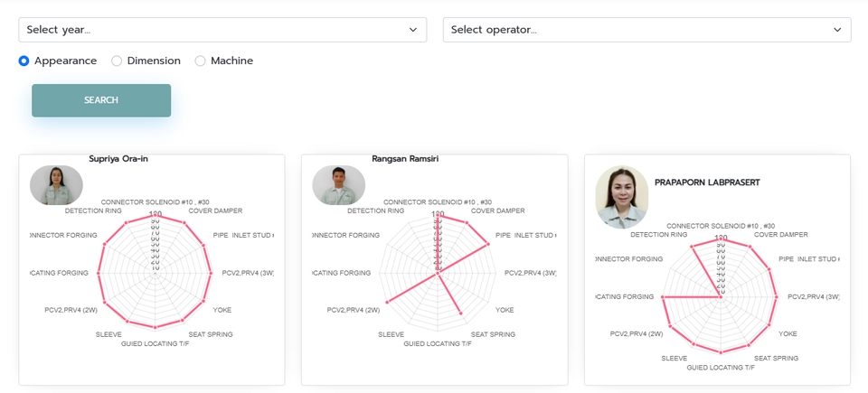868x393 pixels.
Task: Click center of Supriya Ora-in's radar chart
Action: click(156, 270)
